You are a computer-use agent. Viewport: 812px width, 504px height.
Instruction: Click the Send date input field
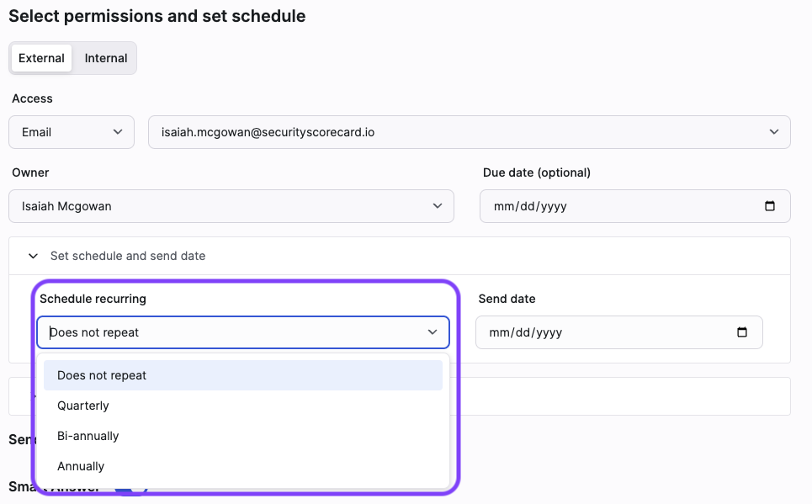tap(618, 332)
